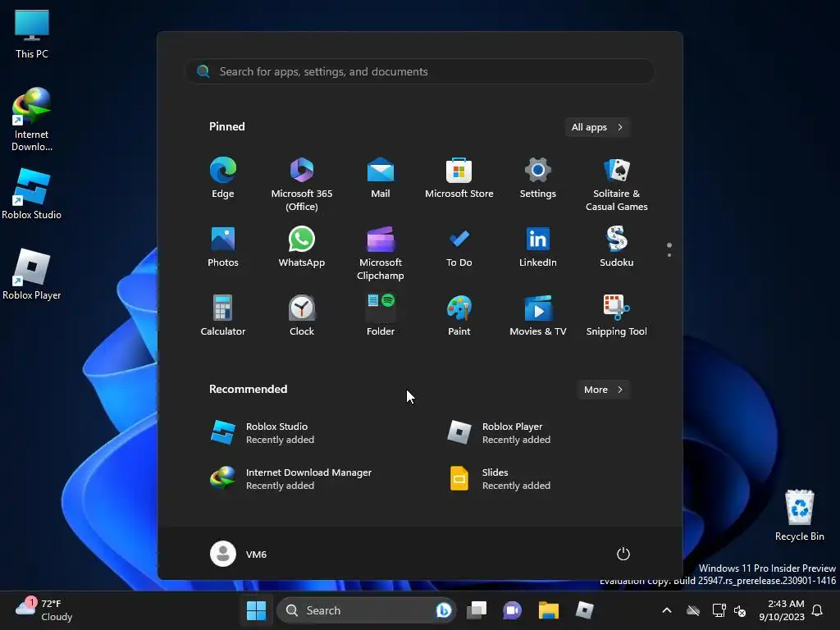This screenshot has height=630, width=840.
Task: Click the power button in Start menu
Action: (623, 554)
